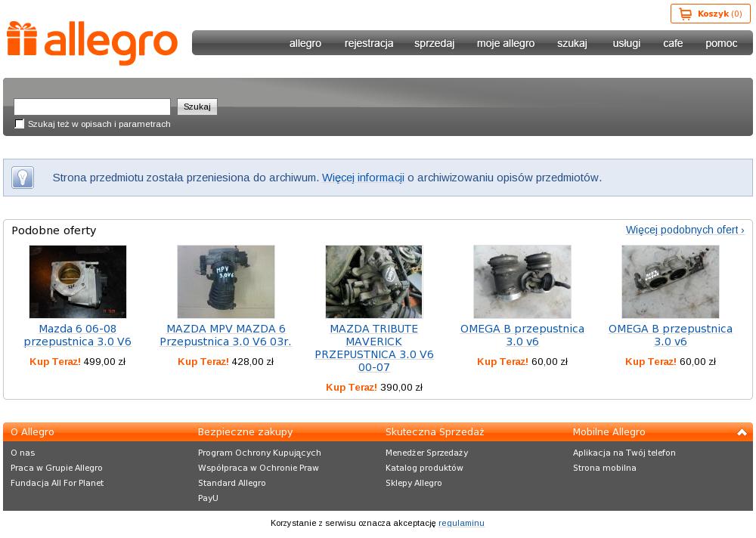Click the Szukaj search button

coord(197,107)
